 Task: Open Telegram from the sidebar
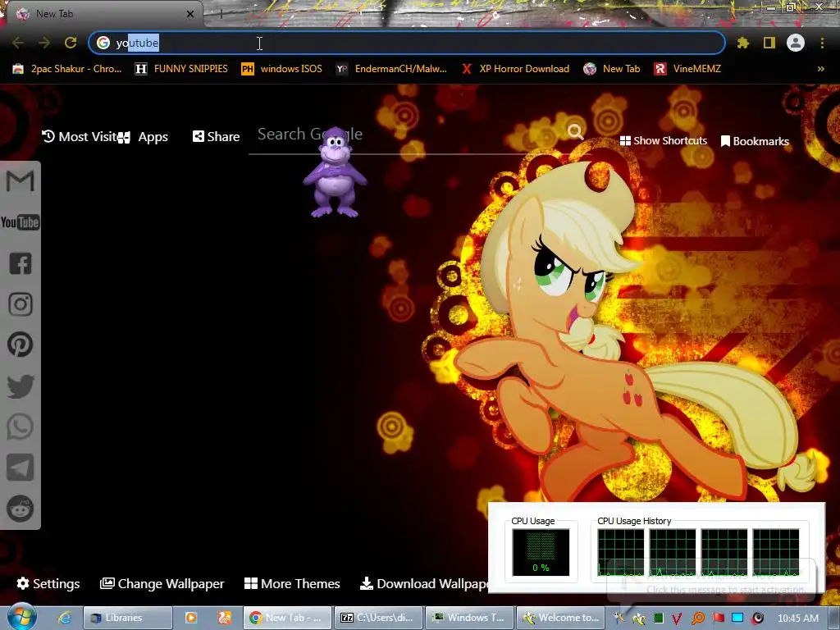click(x=21, y=468)
